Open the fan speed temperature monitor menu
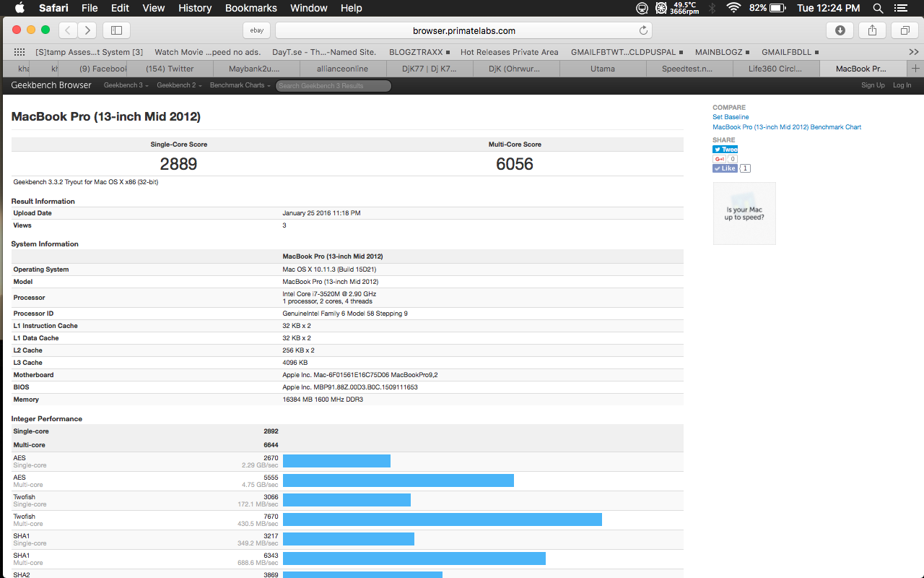Image resolution: width=924 pixels, height=578 pixels. [x=677, y=8]
